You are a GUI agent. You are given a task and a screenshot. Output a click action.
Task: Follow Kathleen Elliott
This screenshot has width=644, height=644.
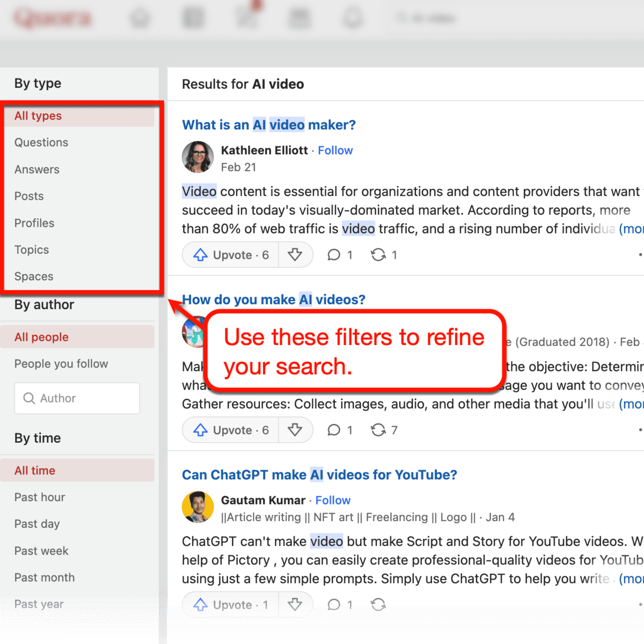(x=335, y=150)
